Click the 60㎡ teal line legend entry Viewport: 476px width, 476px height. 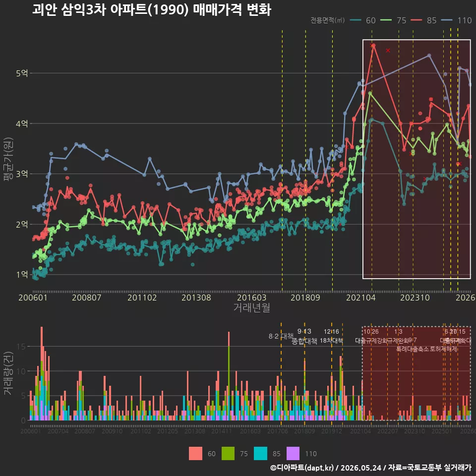click(363, 20)
